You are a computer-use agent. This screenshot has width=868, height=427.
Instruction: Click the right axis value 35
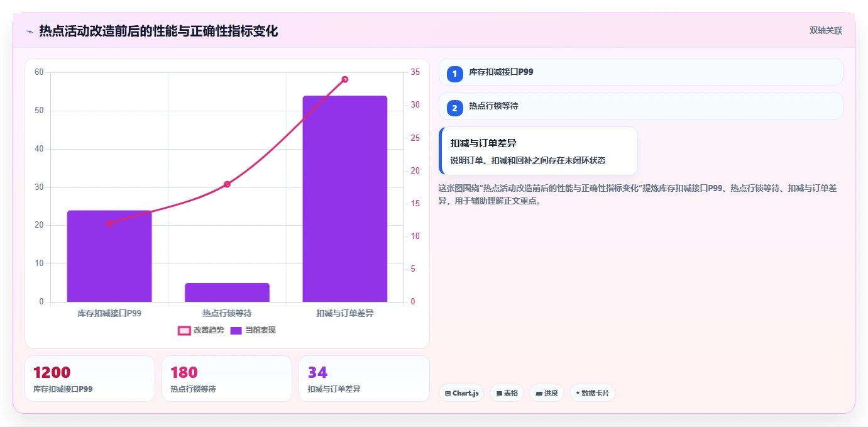coord(415,72)
